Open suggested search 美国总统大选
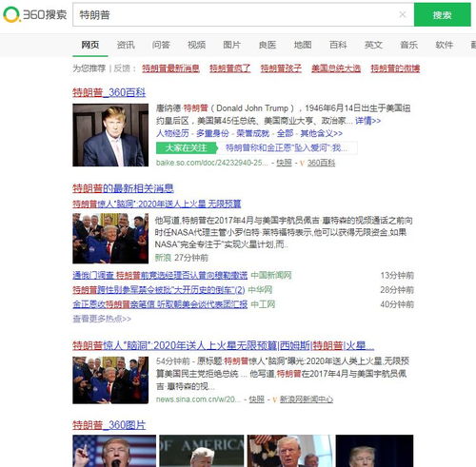The image size is (476, 467). (336, 68)
